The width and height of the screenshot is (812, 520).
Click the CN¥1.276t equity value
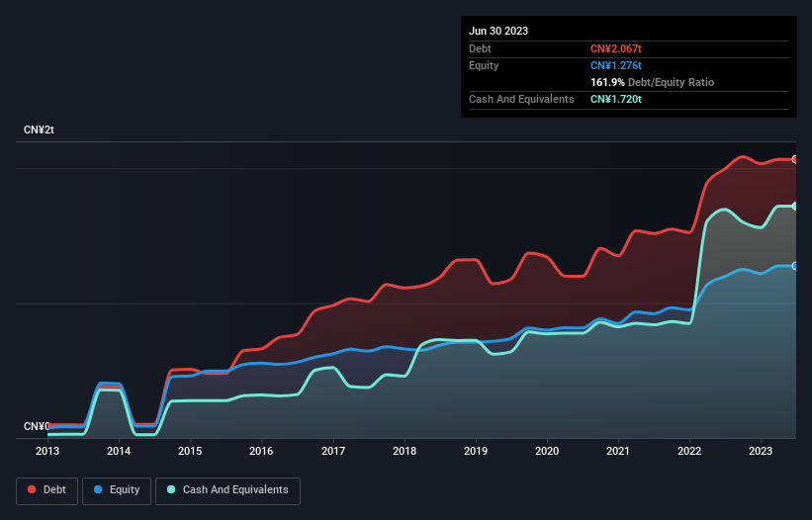[616, 65]
